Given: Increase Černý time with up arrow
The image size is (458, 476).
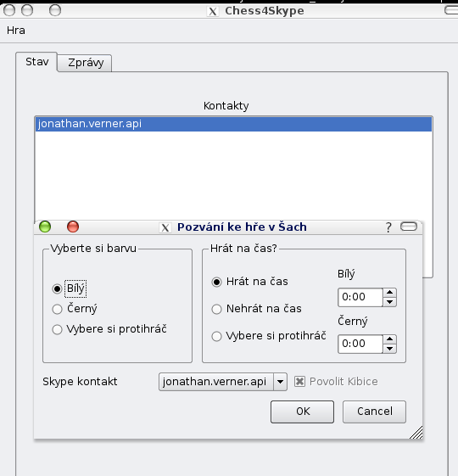Looking at the screenshot, I should coord(389,339).
